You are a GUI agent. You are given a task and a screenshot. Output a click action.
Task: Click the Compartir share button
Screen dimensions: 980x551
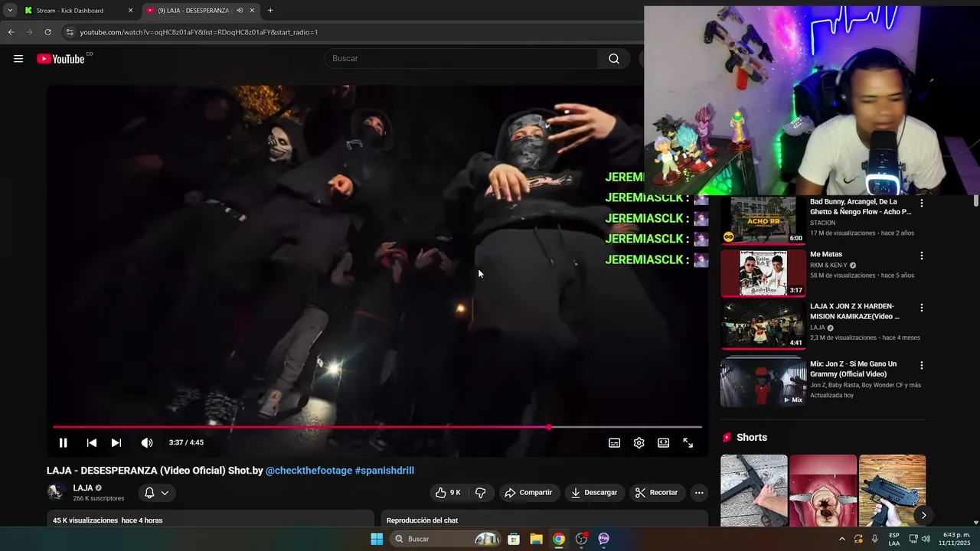(x=528, y=493)
